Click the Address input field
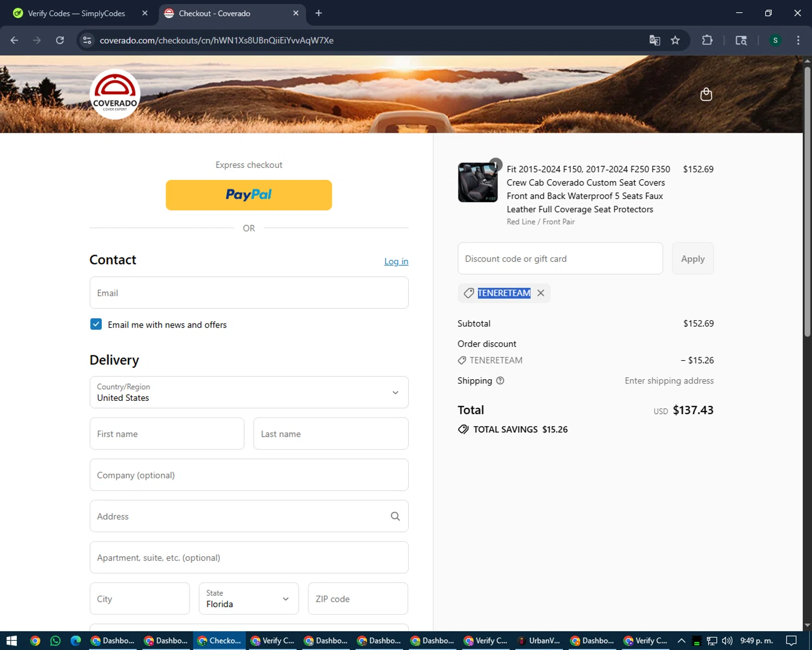 point(249,516)
